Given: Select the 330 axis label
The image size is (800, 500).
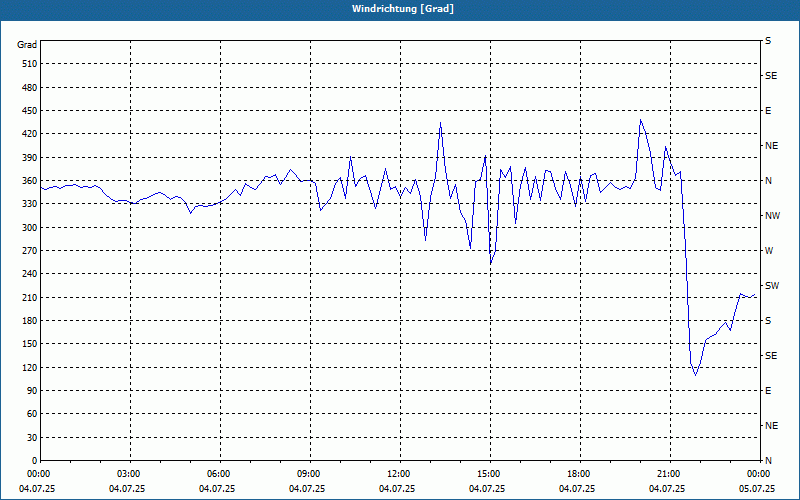Looking at the screenshot, I should tap(29, 204).
